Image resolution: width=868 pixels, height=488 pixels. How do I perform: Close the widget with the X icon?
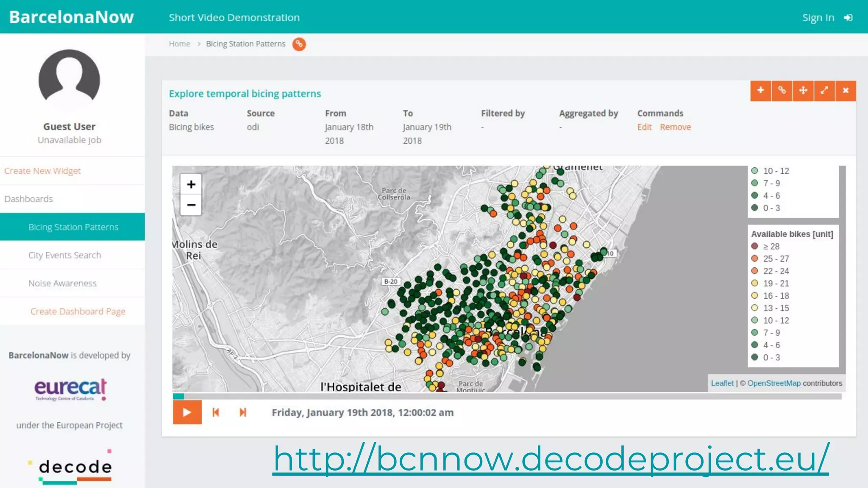pyautogui.click(x=846, y=91)
